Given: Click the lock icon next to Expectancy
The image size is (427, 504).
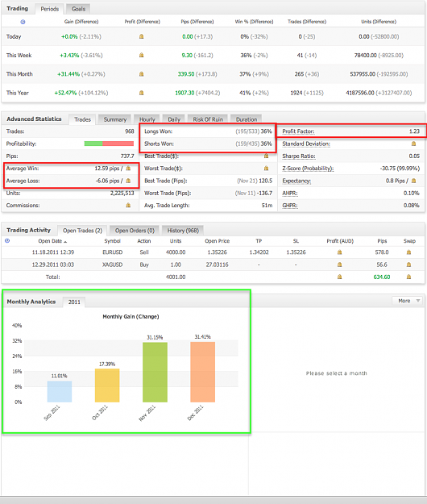Looking at the screenshot, I should pyautogui.click(x=413, y=181).
